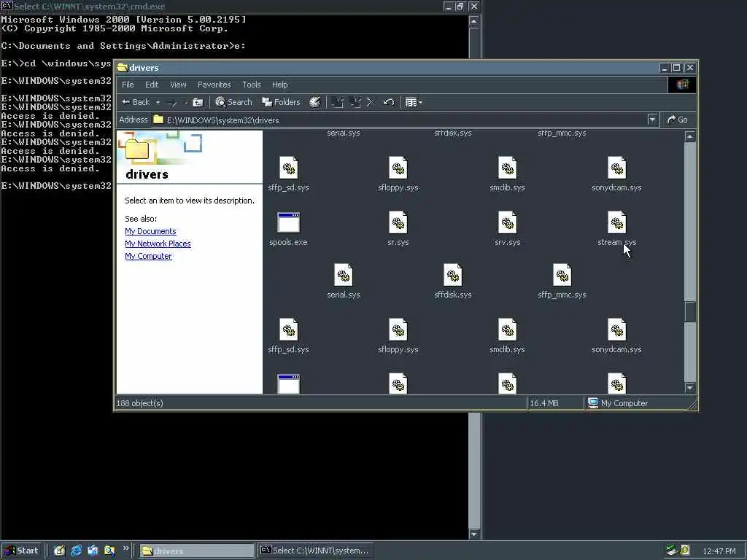Click the folder icon in the Address bar
Viewport: 747px width, 560px height.
(158, 120)
